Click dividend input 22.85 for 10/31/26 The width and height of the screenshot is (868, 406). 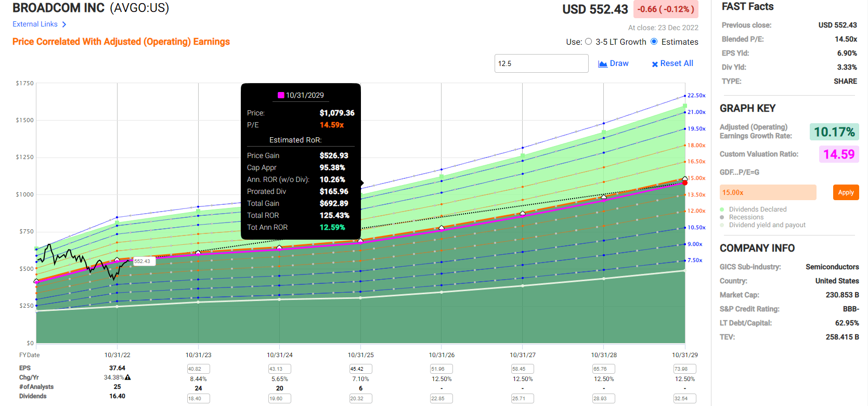click(442, 398)
